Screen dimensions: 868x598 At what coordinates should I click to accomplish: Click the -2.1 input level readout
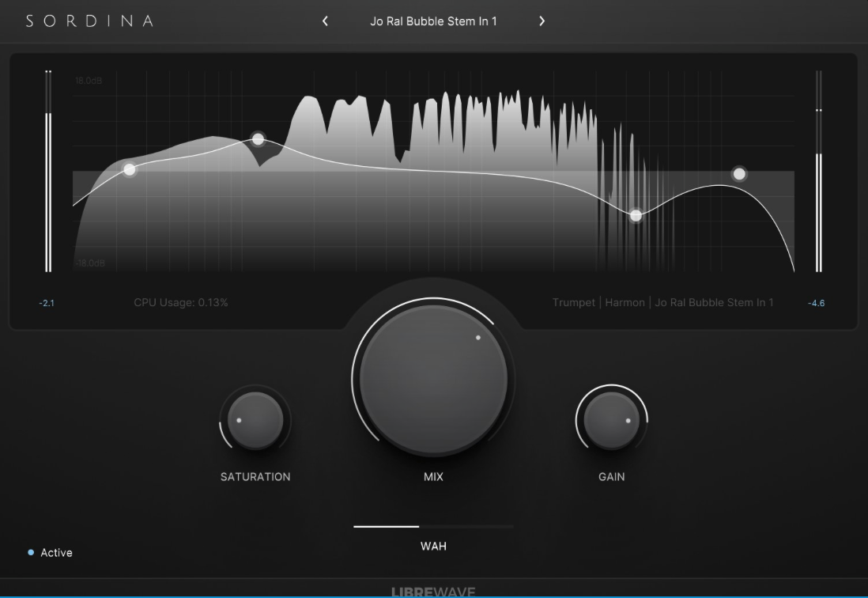click(47, 303)
